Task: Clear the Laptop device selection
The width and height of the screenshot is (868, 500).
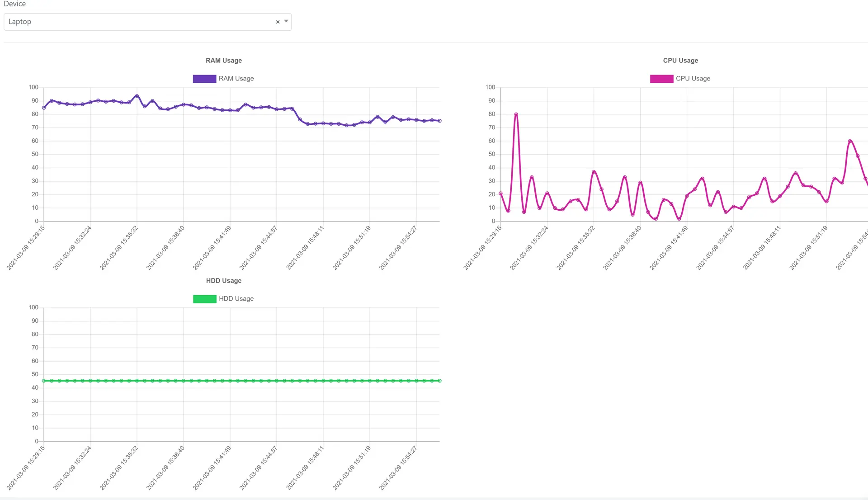Action: 278,22
